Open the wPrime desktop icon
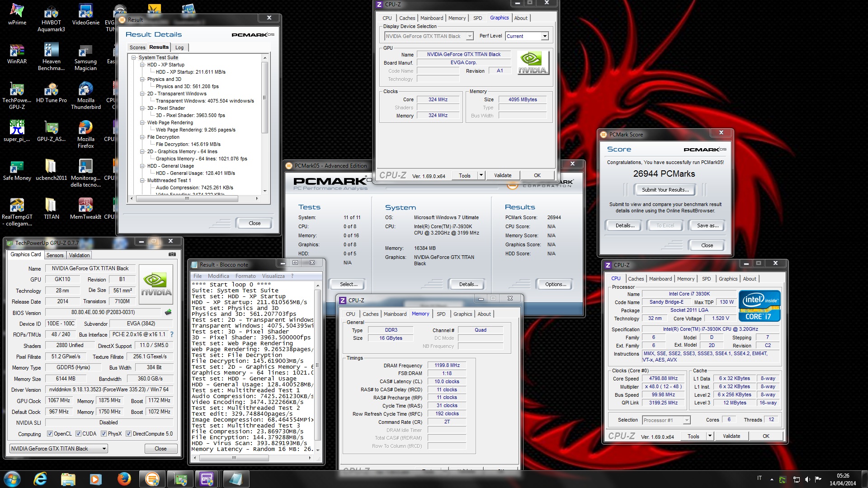Viewport: 868px width, 488px height. pyautogui.click(x=17, y=14)
